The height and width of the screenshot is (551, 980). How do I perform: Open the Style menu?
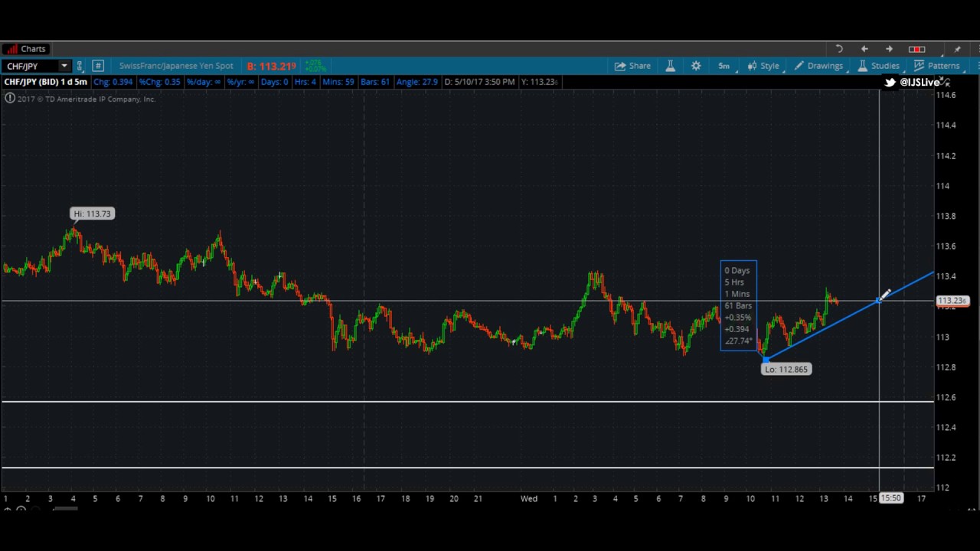763,66
